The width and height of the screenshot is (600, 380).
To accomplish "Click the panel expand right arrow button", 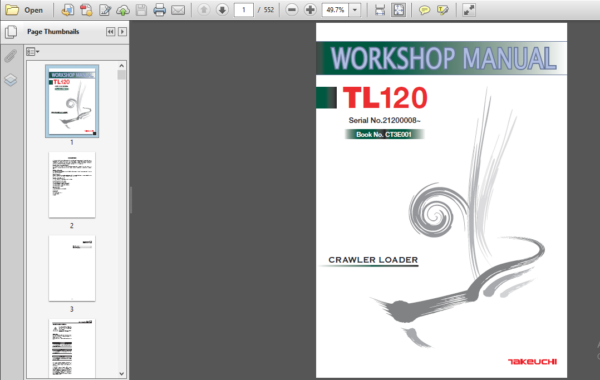I will coord(122,32).
